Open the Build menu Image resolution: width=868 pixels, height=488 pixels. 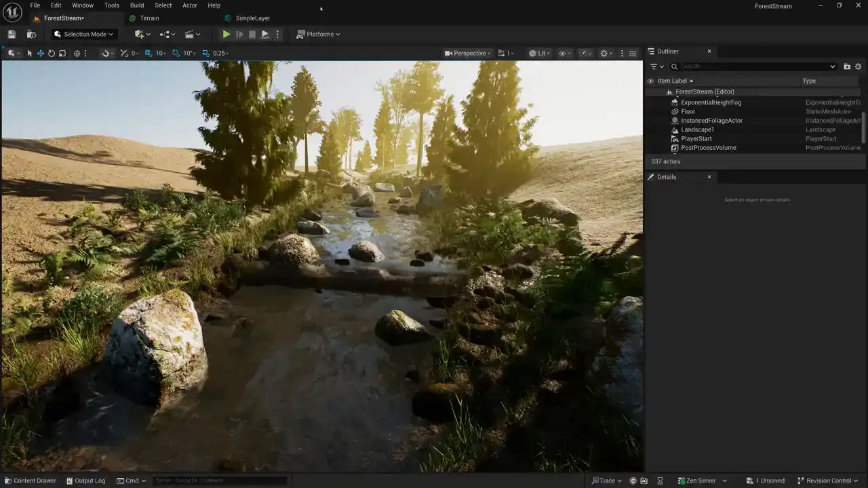click(137, 5)
